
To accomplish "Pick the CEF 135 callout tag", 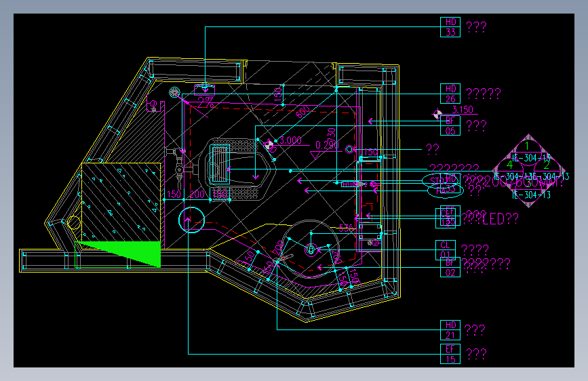I will coord(448,217).
